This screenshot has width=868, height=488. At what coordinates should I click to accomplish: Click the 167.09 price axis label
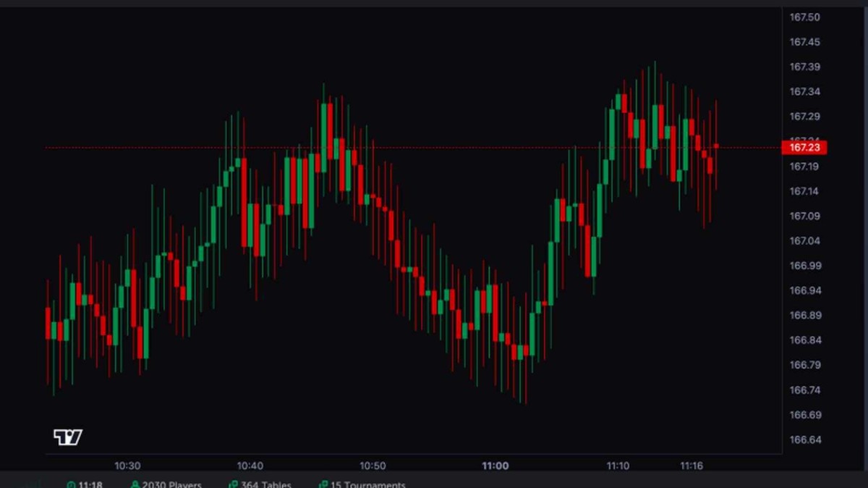[x=804, y=216]
